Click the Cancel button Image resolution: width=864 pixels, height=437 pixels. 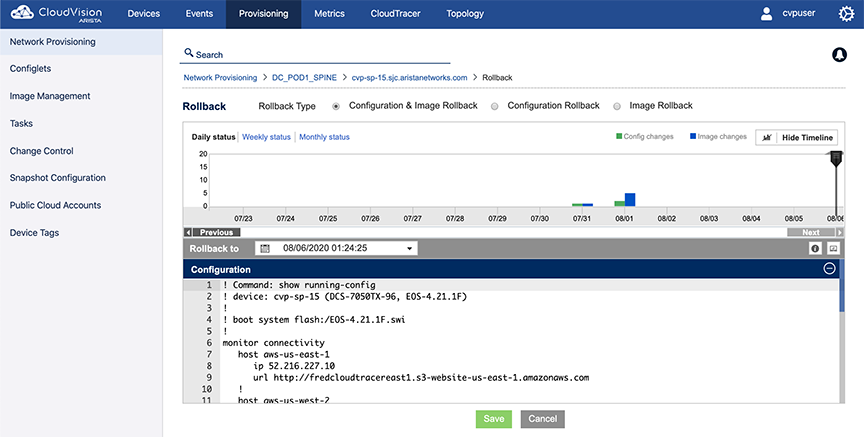[543, 419]
